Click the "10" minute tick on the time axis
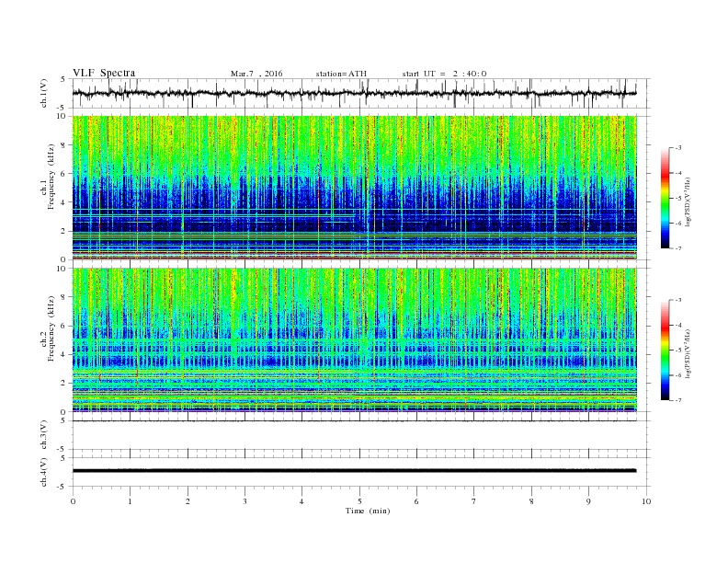The height and width of the screenshot is (563, 728). pos(646,501)
